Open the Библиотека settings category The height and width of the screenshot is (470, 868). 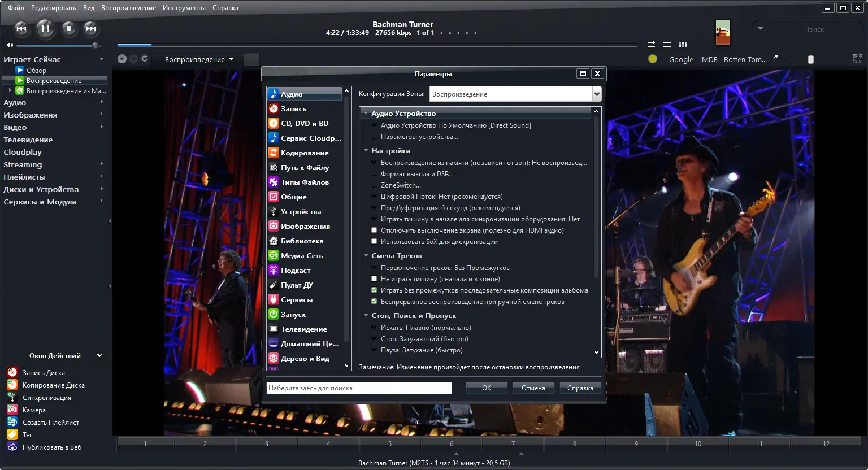(x=305, y=241)
